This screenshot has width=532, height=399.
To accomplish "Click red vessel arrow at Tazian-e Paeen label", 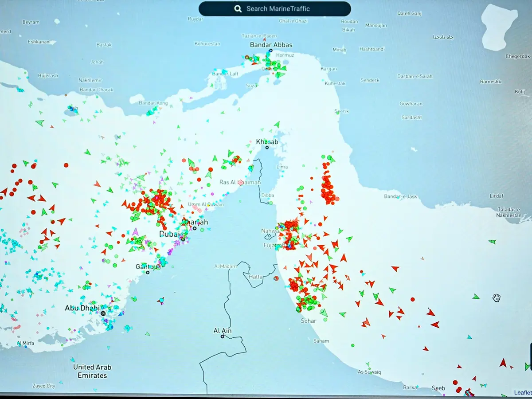I will coord(265,39).
